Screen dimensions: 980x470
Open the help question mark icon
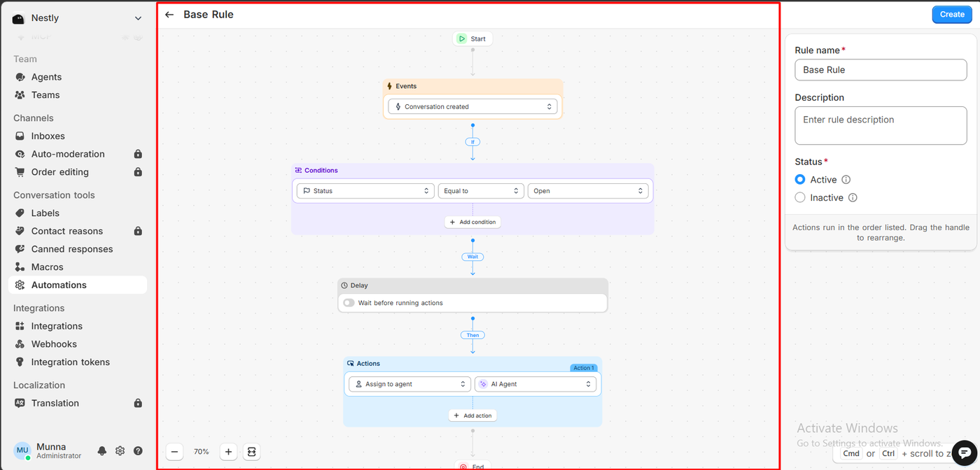click(138, 451)
